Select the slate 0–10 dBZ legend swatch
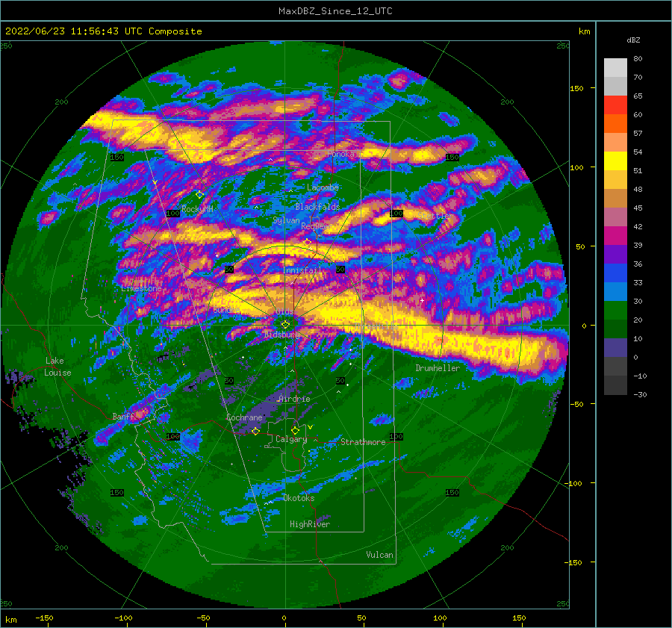This screenshot has height=628, width=672. [615, 348]
